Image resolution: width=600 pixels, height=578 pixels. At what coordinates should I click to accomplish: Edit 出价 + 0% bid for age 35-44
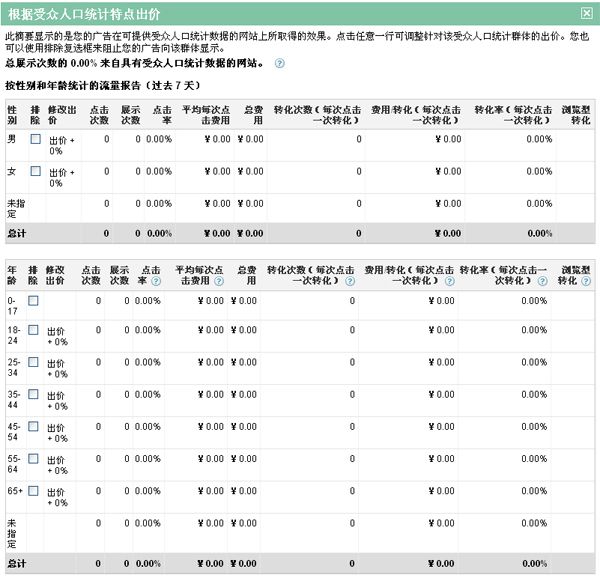(x=58, y=400)
